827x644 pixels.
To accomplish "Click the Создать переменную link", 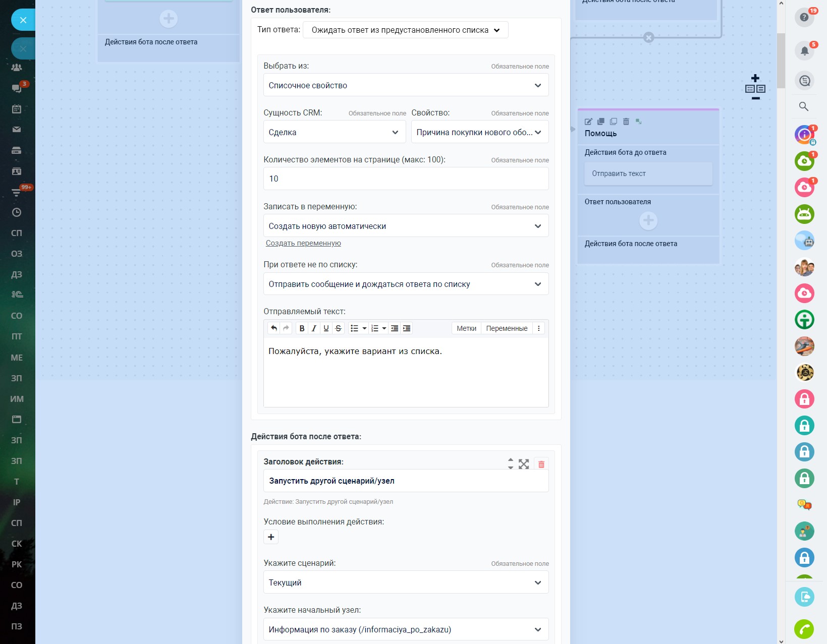I will pyautogui.click(x=303, y=243).
